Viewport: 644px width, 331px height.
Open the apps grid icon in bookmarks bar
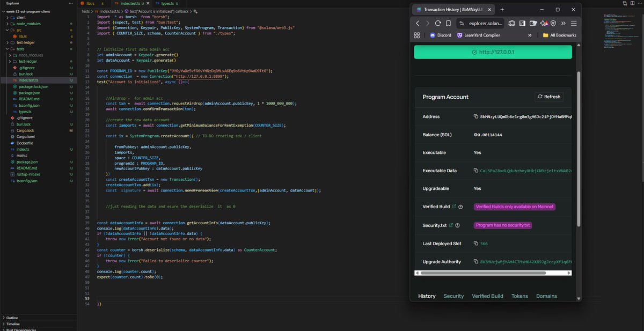coord(417,35)
